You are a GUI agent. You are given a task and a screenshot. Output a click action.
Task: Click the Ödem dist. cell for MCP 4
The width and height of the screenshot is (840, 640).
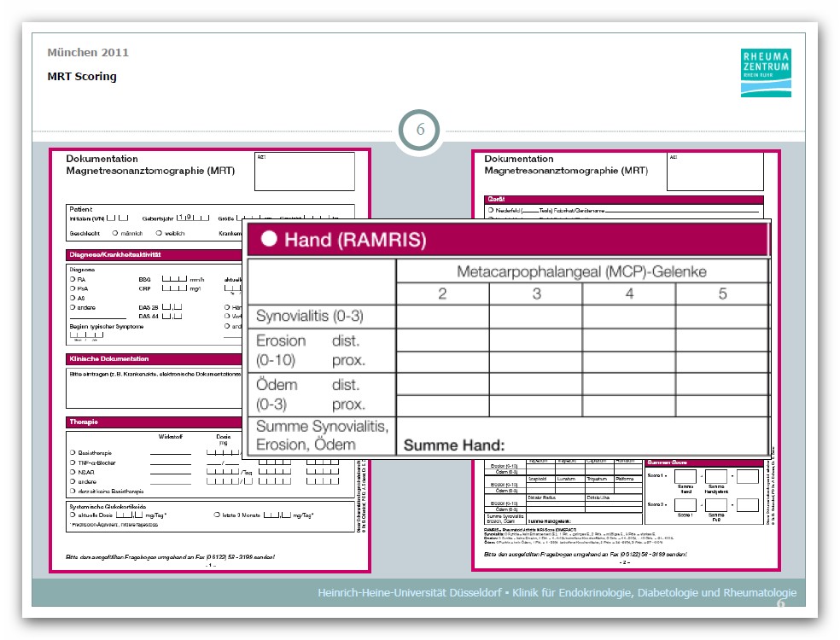tap(629, 384)
